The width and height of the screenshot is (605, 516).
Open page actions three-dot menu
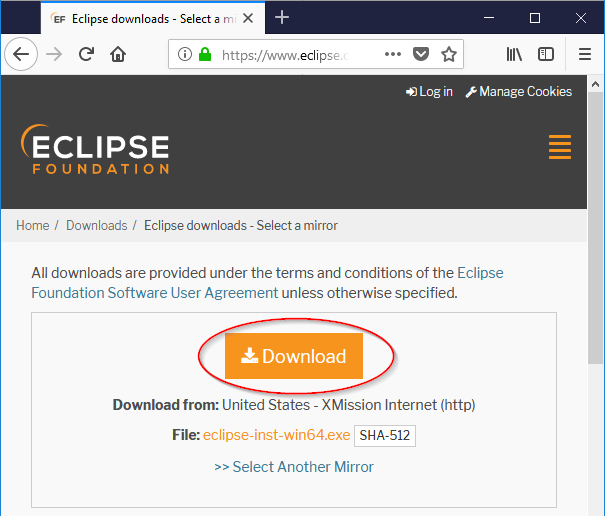393,54
